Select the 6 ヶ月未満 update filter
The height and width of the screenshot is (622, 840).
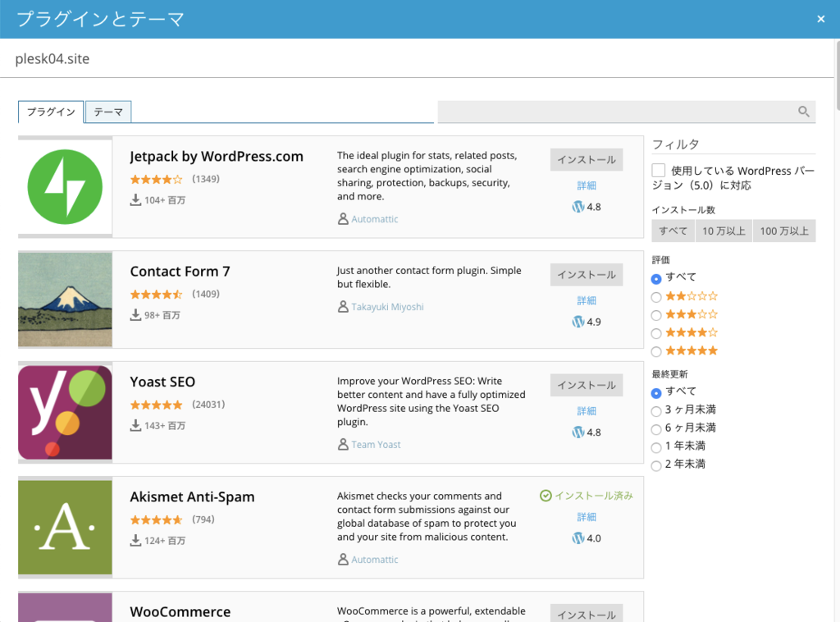coord(655,429)
